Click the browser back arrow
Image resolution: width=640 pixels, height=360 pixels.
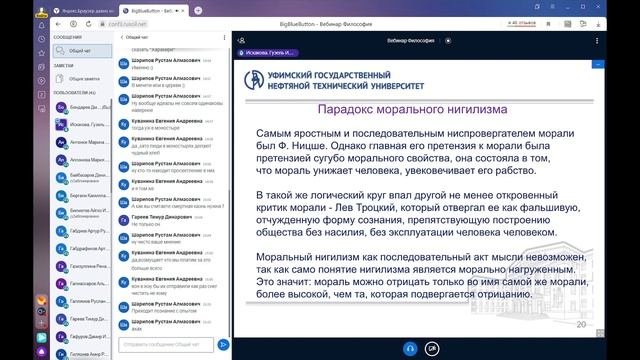click(58, 24)
